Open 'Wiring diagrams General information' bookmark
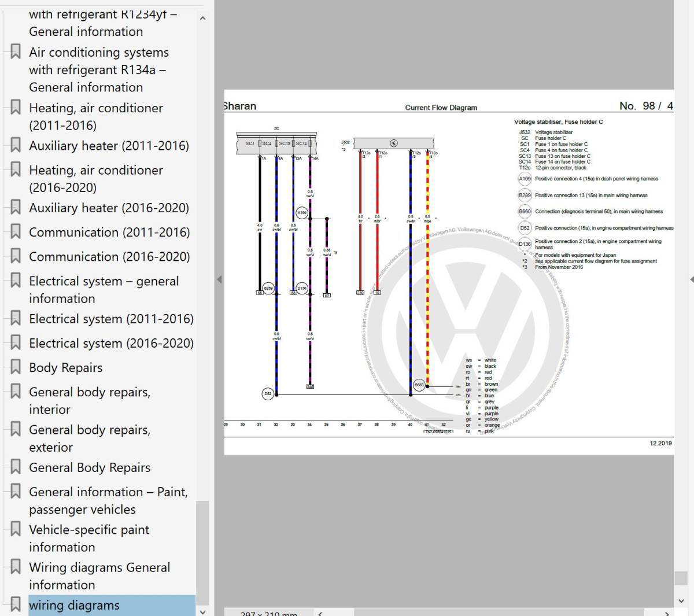 (99, 576)
